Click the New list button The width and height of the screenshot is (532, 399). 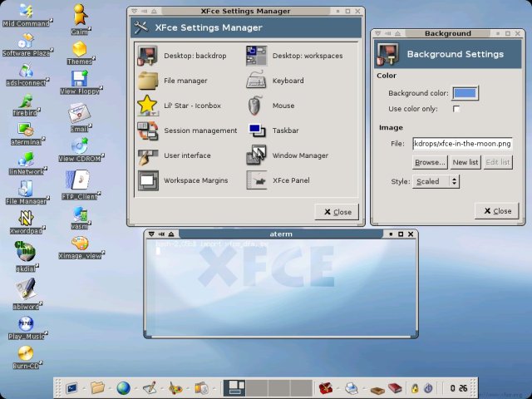click(465, 162)
